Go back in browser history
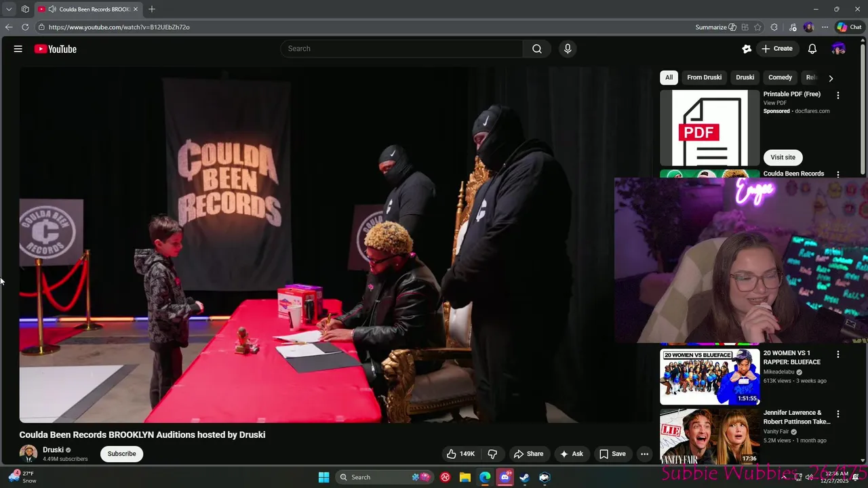This screenshot has height=488, width=868. point(8,27)
